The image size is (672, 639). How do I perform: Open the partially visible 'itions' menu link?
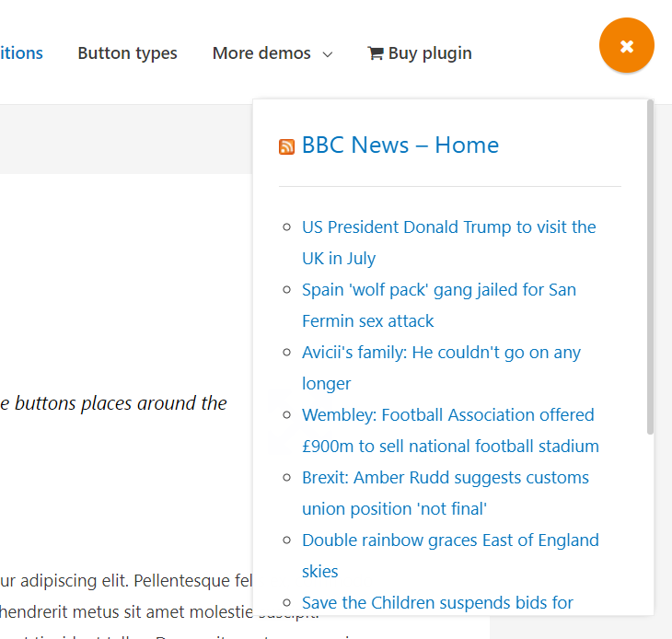click(21, 53)
